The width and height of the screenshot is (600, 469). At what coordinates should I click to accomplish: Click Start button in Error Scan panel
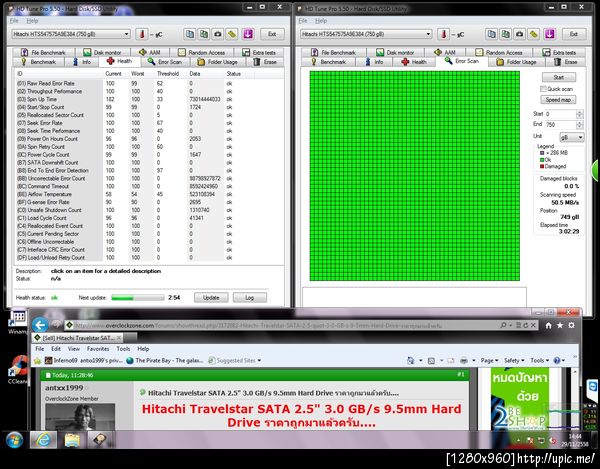pos(559,77)
